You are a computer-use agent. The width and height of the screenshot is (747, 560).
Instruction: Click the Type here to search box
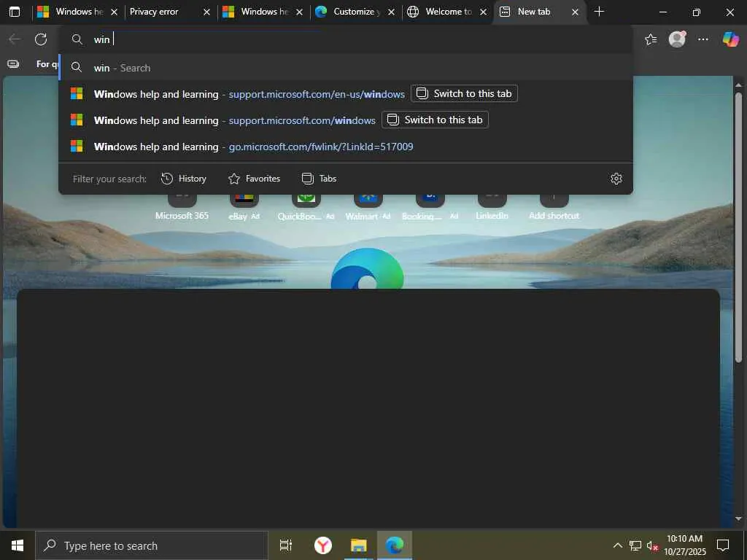pyautogui.click(x=152, y=545)
